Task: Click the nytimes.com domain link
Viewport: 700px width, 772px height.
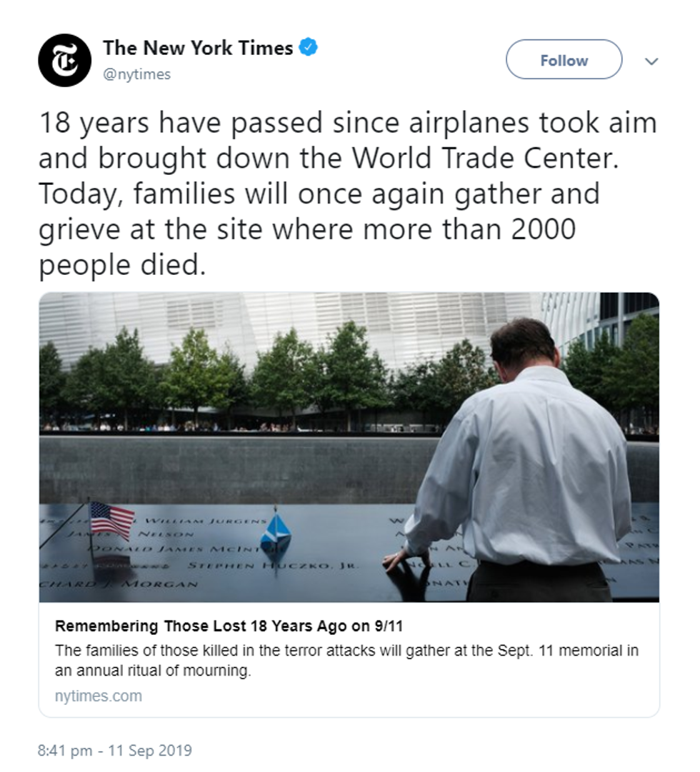Action: tap(99, 696)
